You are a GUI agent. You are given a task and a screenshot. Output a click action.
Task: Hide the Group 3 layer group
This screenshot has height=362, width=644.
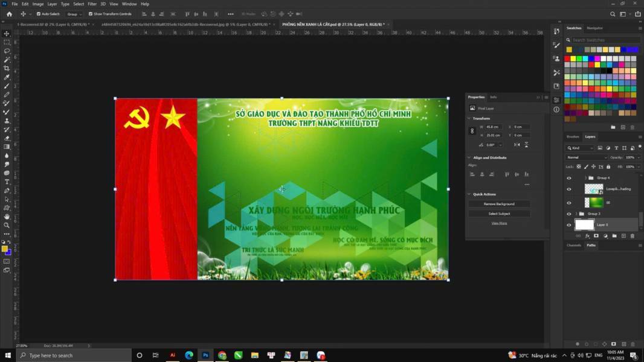point(569,214)
